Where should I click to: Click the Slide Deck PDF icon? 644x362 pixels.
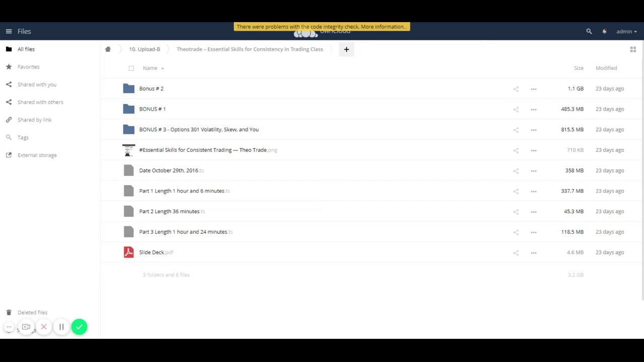coord(129,252)
